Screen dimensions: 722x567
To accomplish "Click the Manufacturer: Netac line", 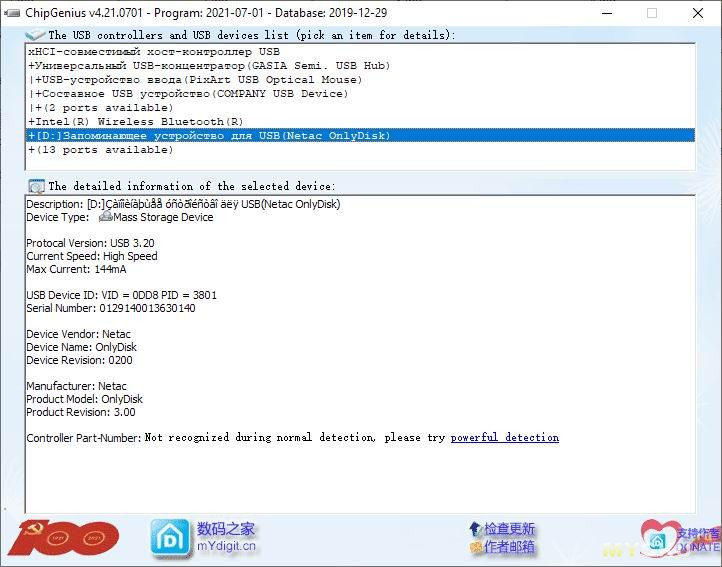I will pos(76,386).
